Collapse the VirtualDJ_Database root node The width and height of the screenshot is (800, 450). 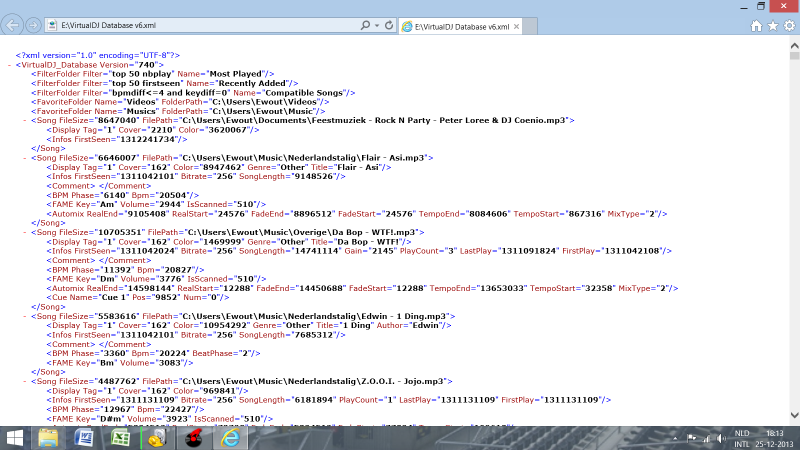(x=10, y=65)
